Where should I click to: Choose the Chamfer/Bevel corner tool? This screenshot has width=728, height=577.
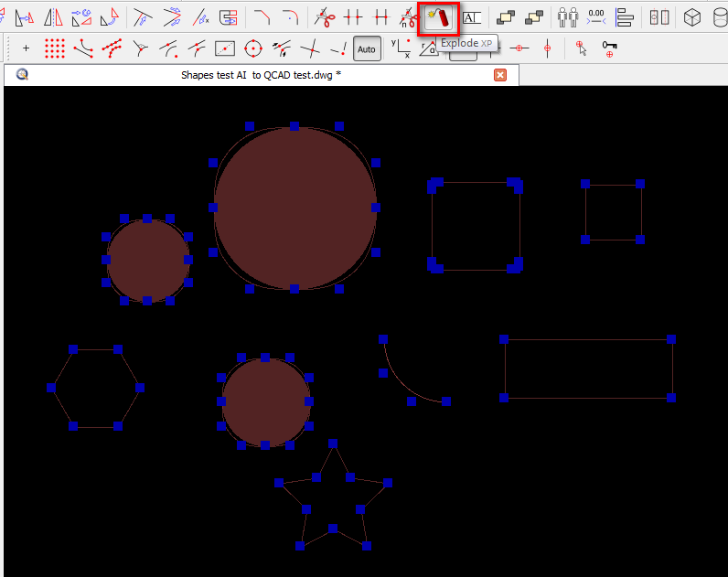pyautogui.click(x=262, y=17)
